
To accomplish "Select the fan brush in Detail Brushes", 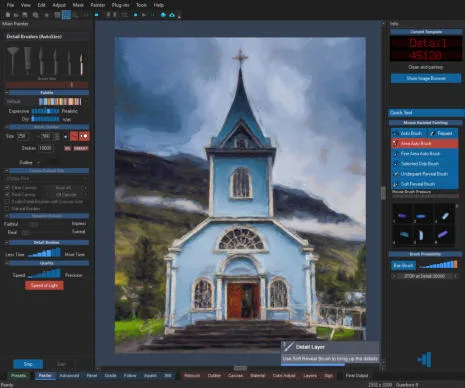I will click(13, 61).
